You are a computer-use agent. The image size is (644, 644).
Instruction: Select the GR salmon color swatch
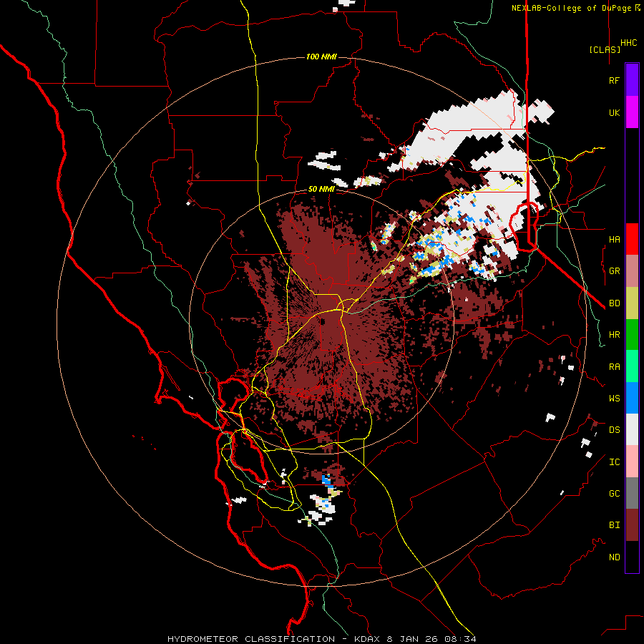632,271
